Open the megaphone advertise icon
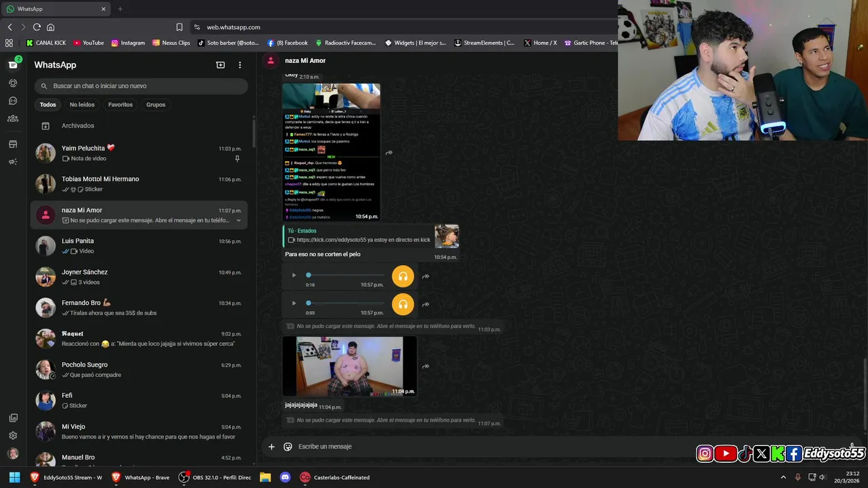 (x=13, y=162)
